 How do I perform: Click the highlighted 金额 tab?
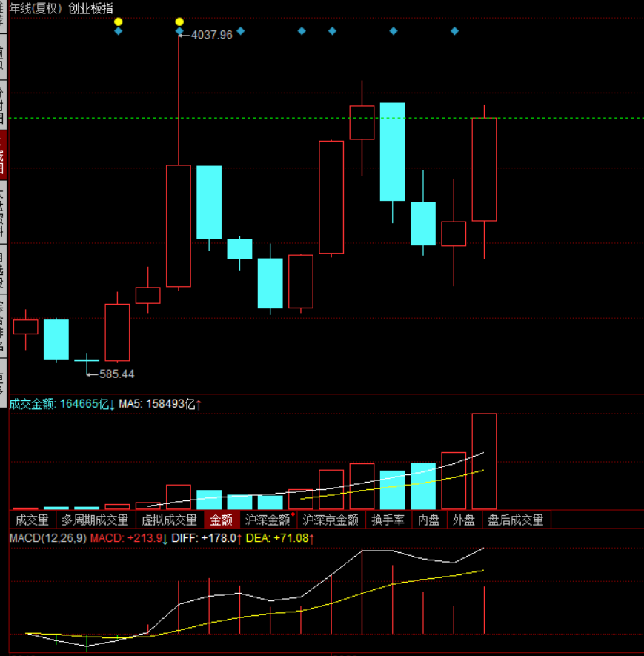click(x=221, y=520)
